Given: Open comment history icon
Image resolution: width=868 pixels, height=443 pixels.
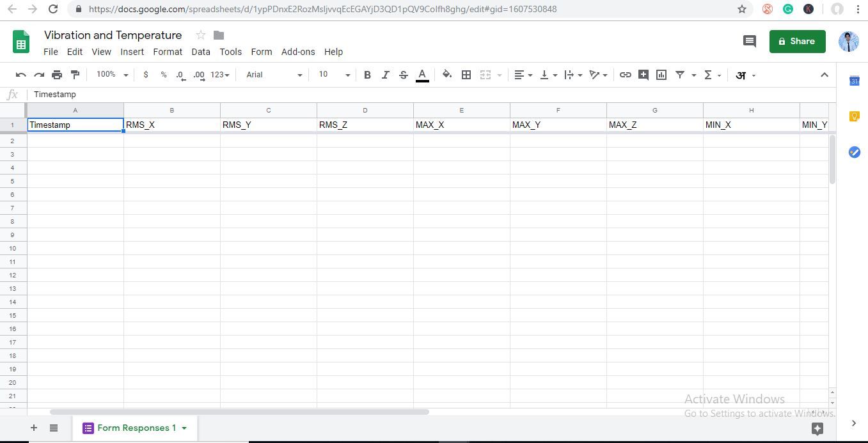Looking at the screenshot, I should [x=749, y=42].
